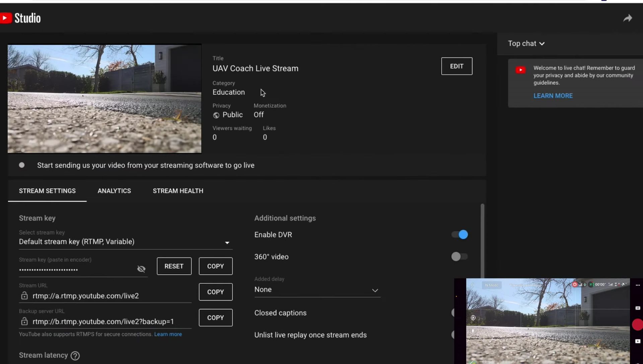Image resolution: width=643 pixels, height=364 pixels.
Task: Click the Viewers waiting count
Action: click(215, 137)
